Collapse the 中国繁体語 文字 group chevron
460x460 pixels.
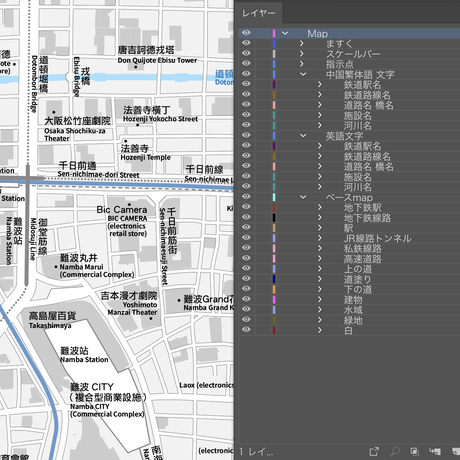303,74
